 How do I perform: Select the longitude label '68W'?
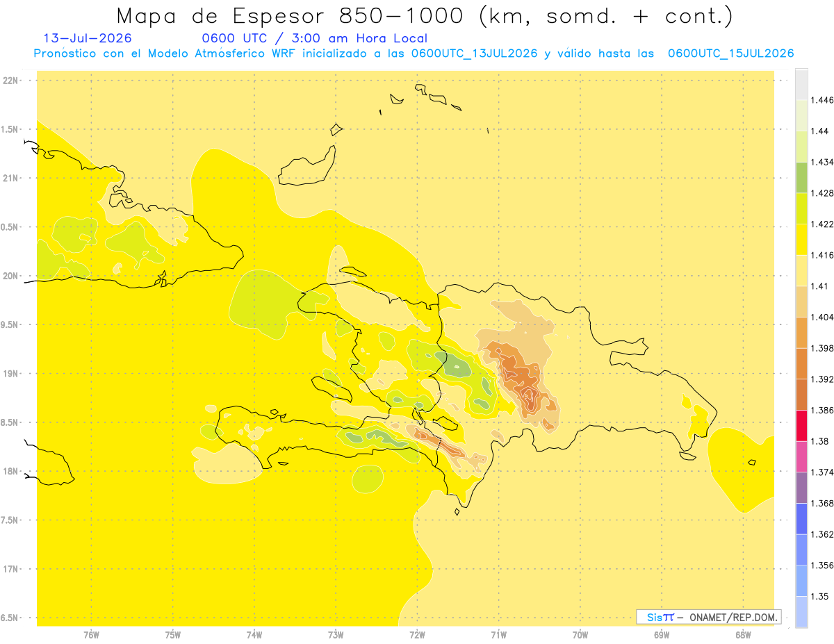[x=743, y=635]
